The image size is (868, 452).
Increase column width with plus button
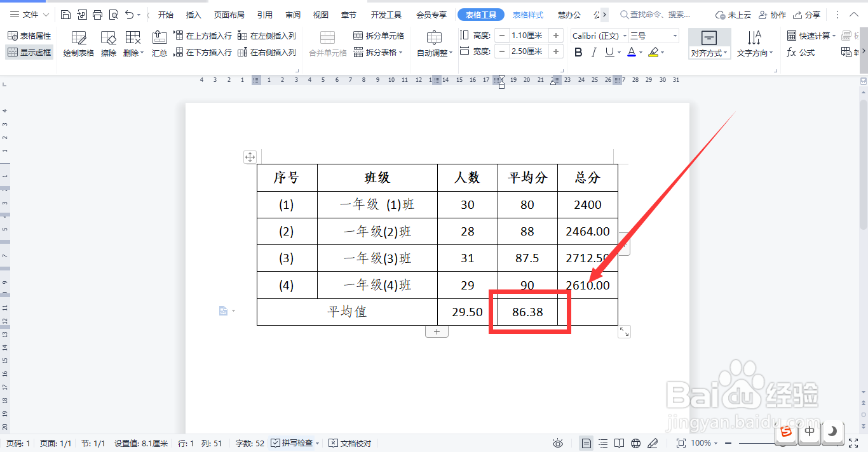pyautogui.click(x=557, y=51)
